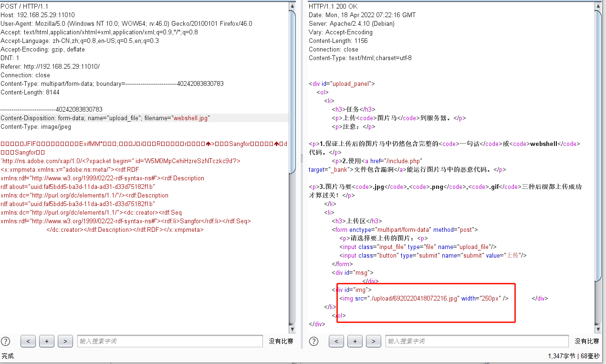Click '没有比赛' match count in request pane
This screenshot has width=606, height=364.
tap(281, 341)
